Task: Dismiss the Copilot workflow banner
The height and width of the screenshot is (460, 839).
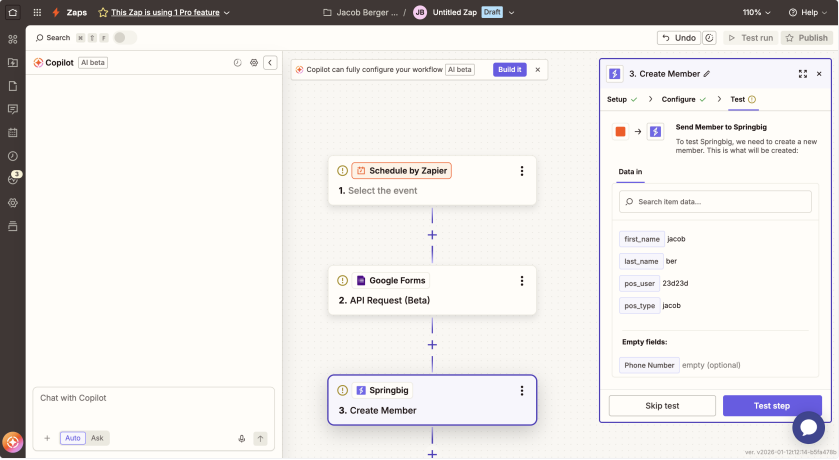Action: point(538,70)
